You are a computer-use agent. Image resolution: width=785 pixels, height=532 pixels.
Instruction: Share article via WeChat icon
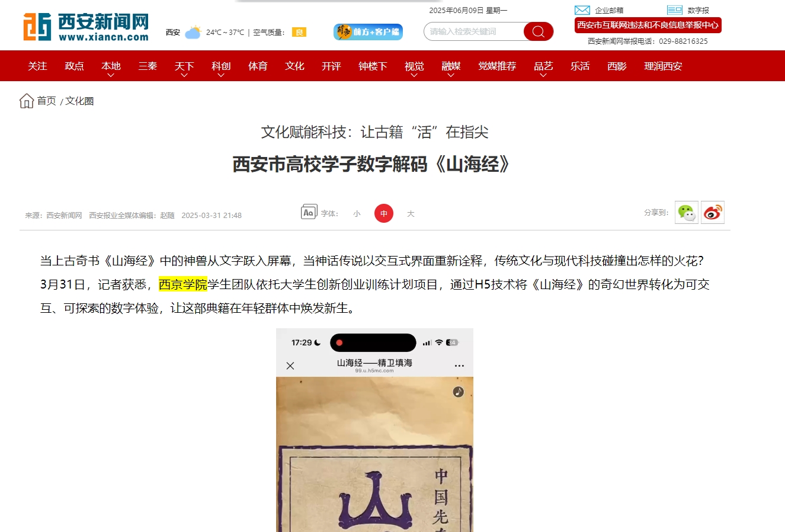pyautogui.click(x=687, y=213)
